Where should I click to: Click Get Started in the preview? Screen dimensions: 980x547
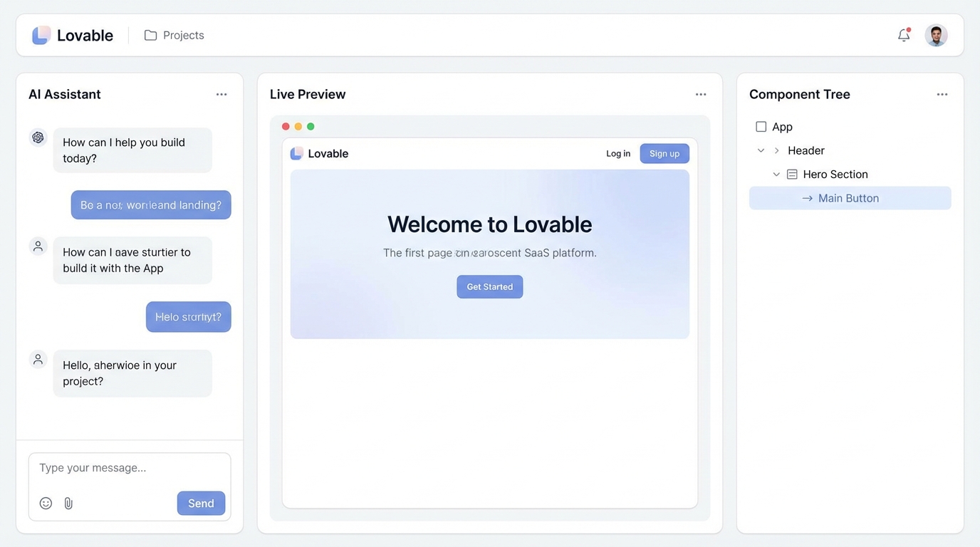(x=489, y=286)
